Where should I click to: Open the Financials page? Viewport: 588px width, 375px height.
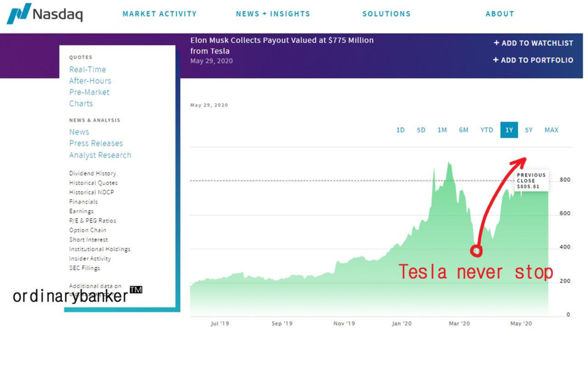[83, 202]
